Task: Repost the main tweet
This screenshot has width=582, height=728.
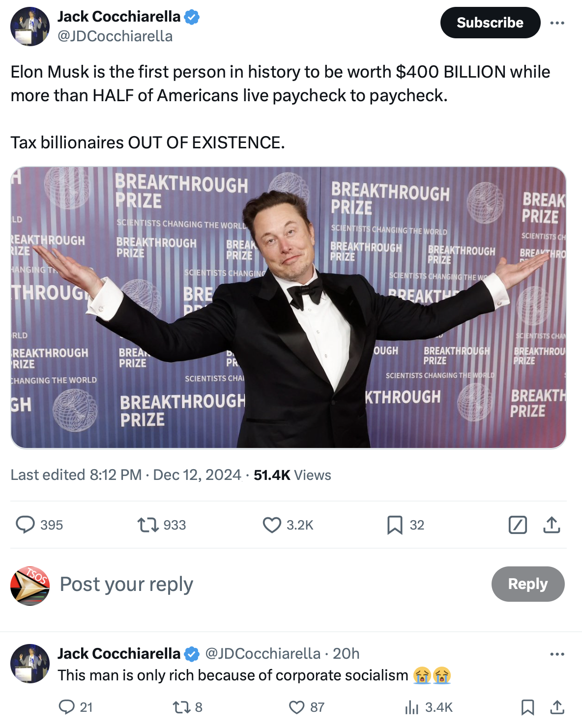Action: (x=147, y=525)
